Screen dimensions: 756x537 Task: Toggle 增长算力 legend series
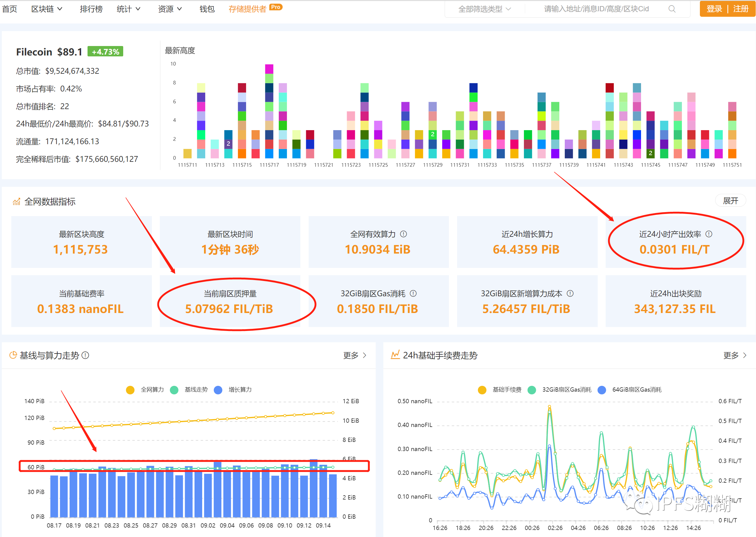tap(233, 390)
